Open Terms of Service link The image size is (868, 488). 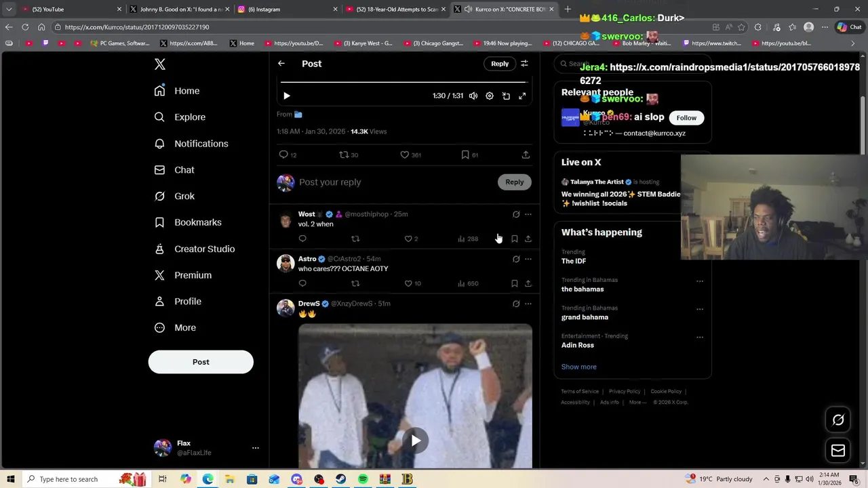580,391
